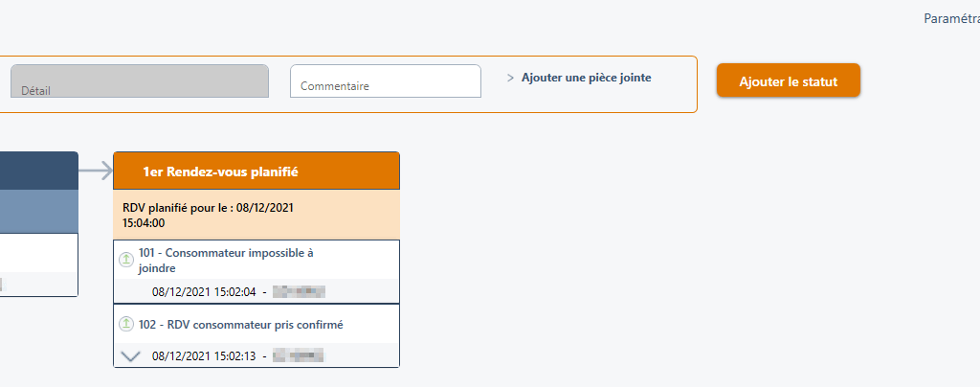Click the 08/12/2021 15:02:13 timestamp
Screen dimensions: 980x389
204,355
